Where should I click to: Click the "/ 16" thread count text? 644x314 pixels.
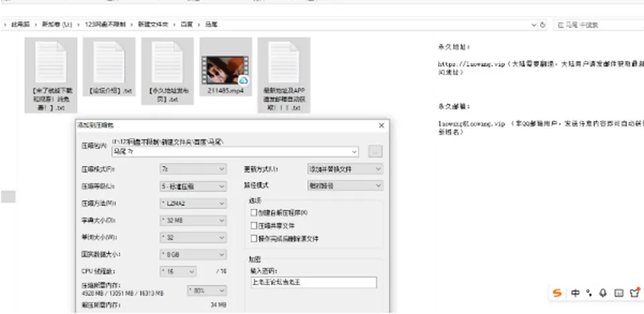221,271
